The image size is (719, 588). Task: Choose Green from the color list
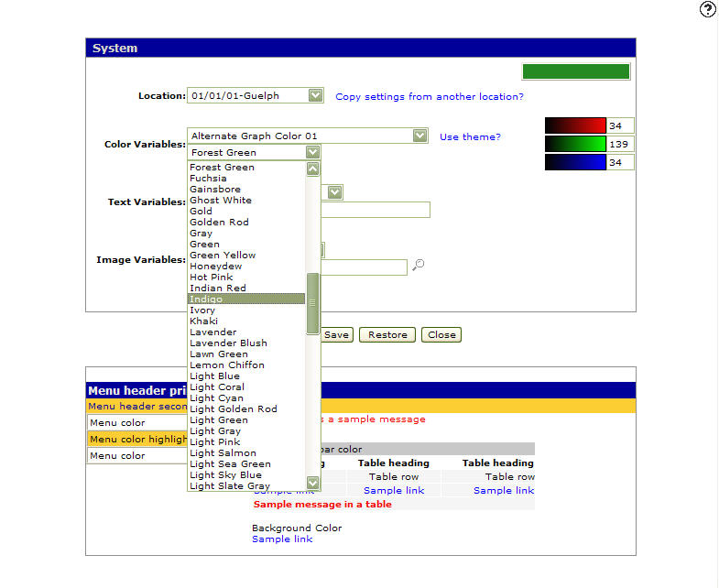[246, 245]
